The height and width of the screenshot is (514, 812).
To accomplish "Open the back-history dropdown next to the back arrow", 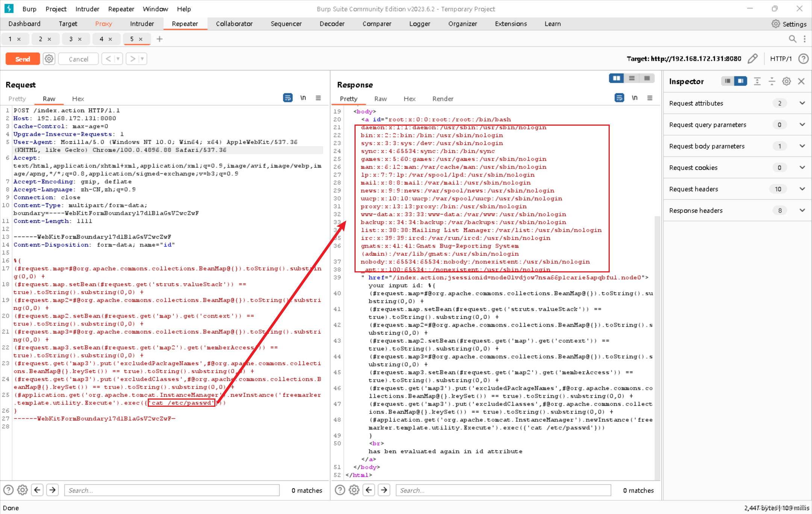I will pos(118,59).
